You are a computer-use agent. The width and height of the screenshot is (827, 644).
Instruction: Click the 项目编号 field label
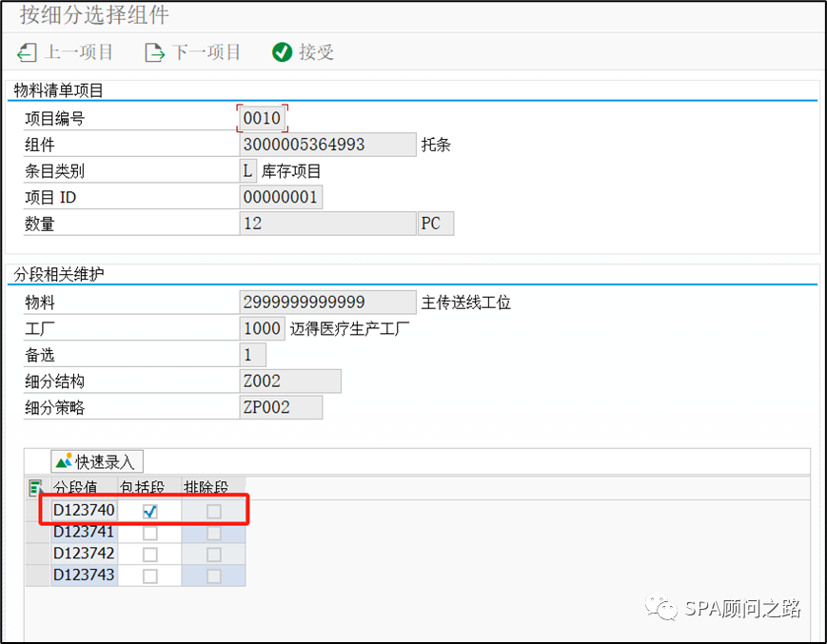point(54,119)
